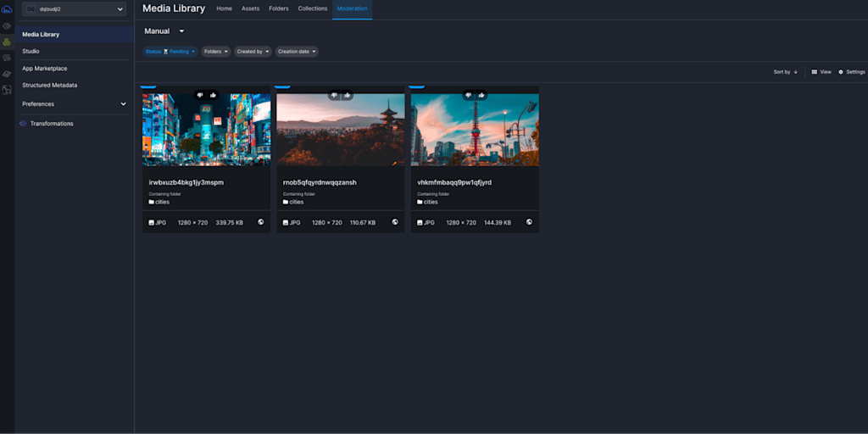Open the Shibuya neon city night thumbnail
868x434 pixels.
207,130
